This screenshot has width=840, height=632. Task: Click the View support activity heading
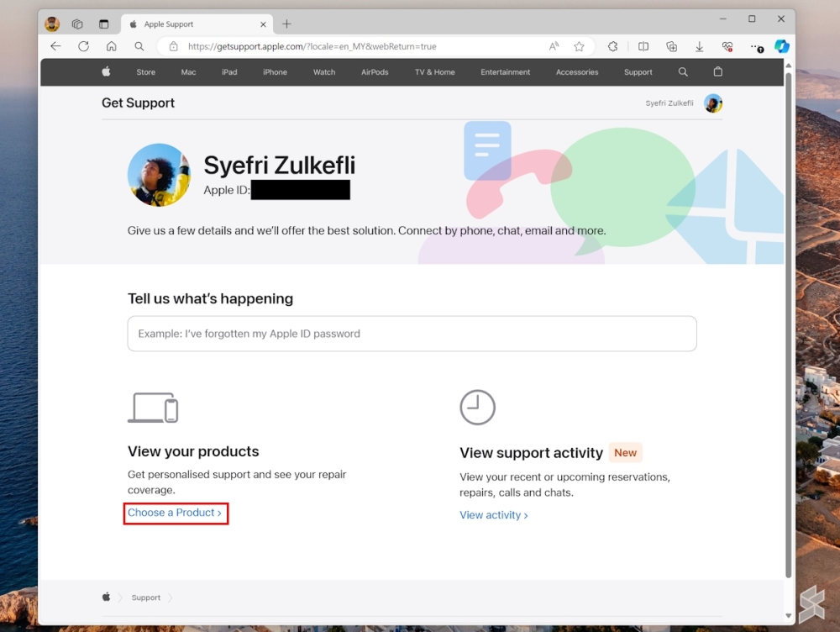click(531, 453)
